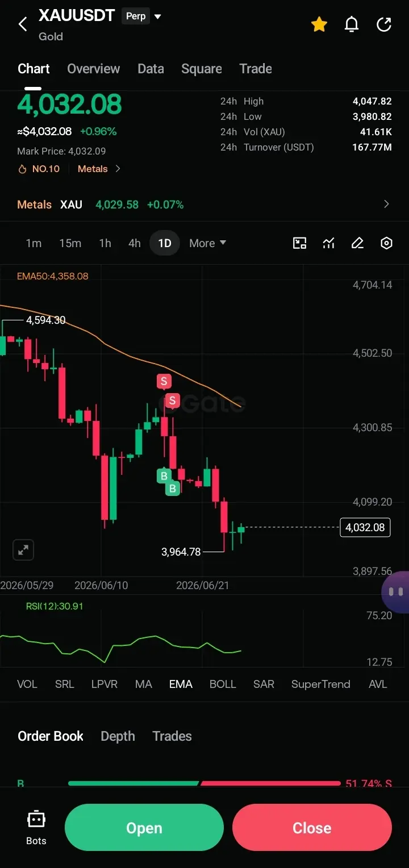Tap the upper green B buy marker
This screenshot has width=409, height=868.
click(164, 476)
